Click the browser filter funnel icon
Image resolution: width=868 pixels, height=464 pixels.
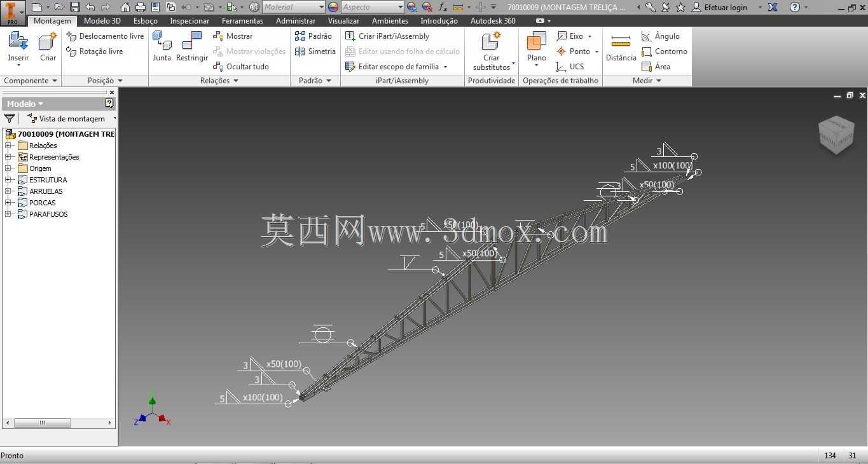click(10, 118)
